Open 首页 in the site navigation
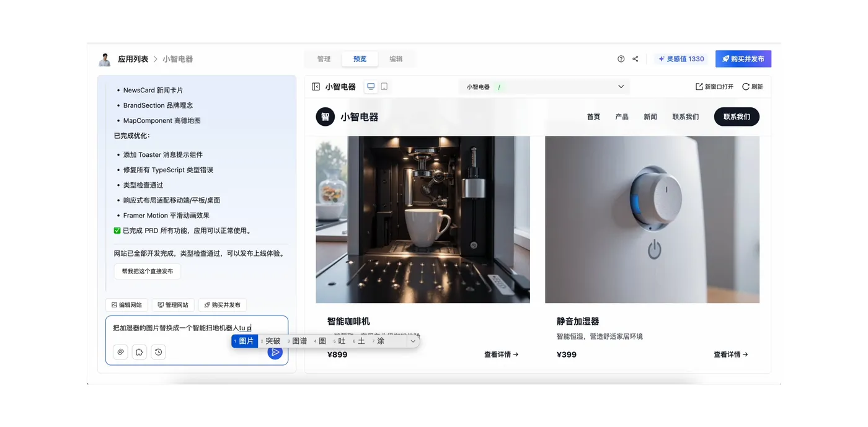The width and height of the screenshot is (868, 427). [x=593, y=117]
